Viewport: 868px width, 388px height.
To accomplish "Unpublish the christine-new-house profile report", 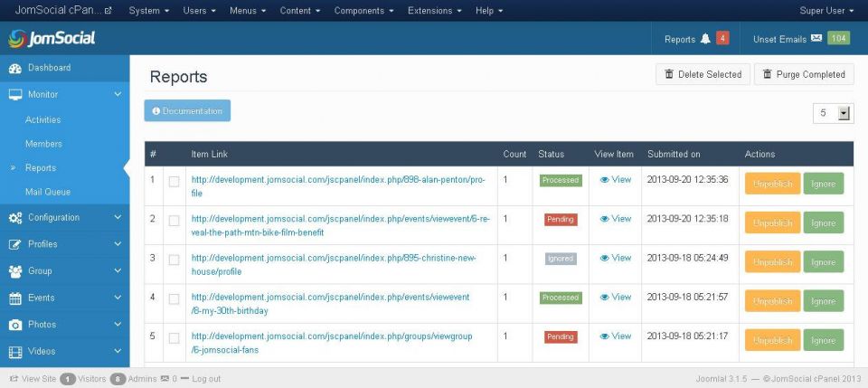I will coord(773,261).
